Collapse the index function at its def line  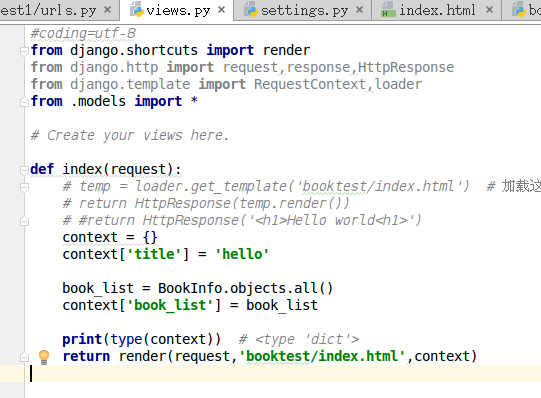[x=24, y=170]
